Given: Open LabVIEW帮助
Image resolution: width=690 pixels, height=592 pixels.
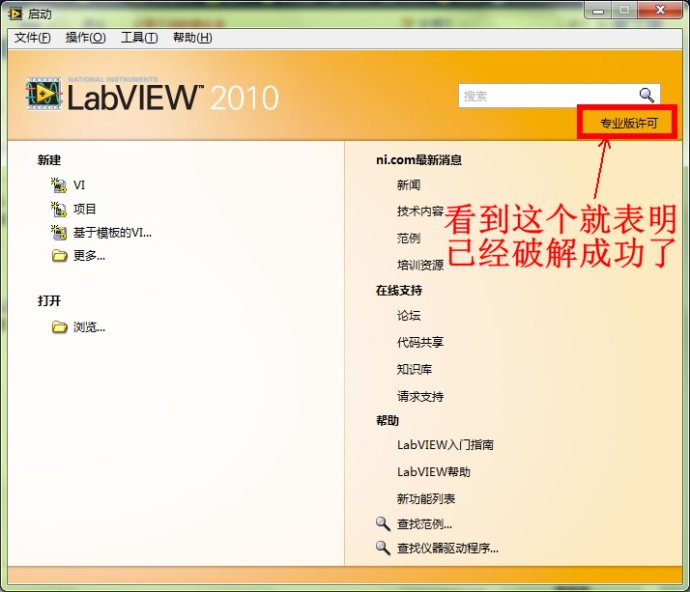Looking at the screenshot, I should [x=433, y=472].
